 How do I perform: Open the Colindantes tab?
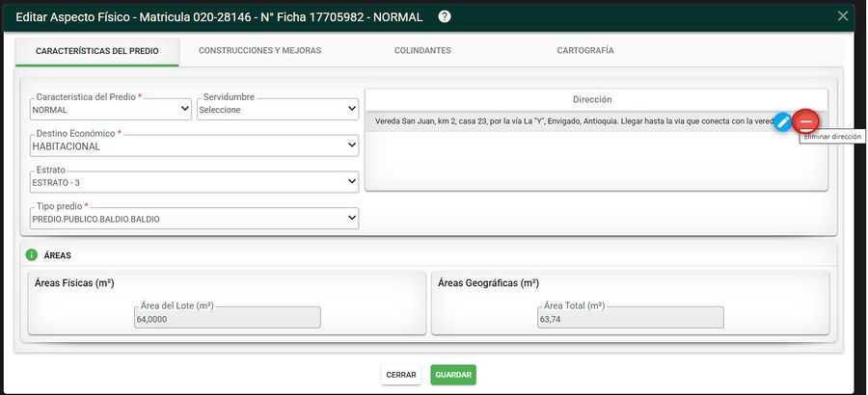(422, 50)
